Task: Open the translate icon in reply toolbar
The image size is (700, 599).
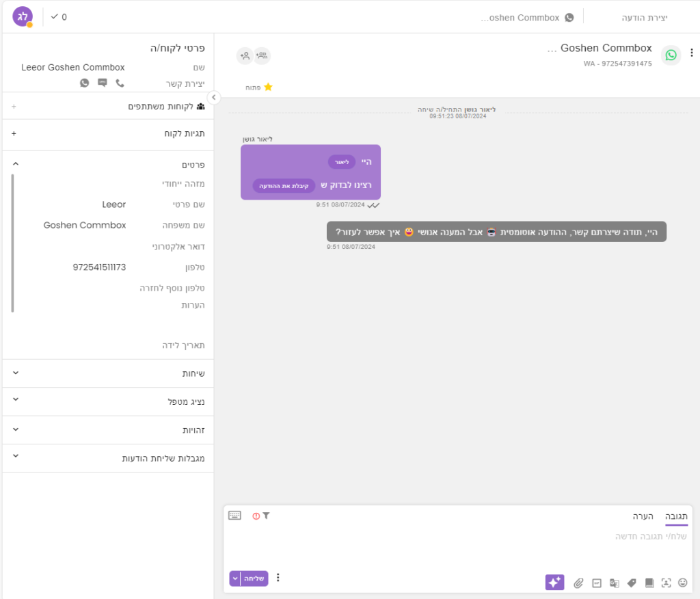Action: click(615, 583)
